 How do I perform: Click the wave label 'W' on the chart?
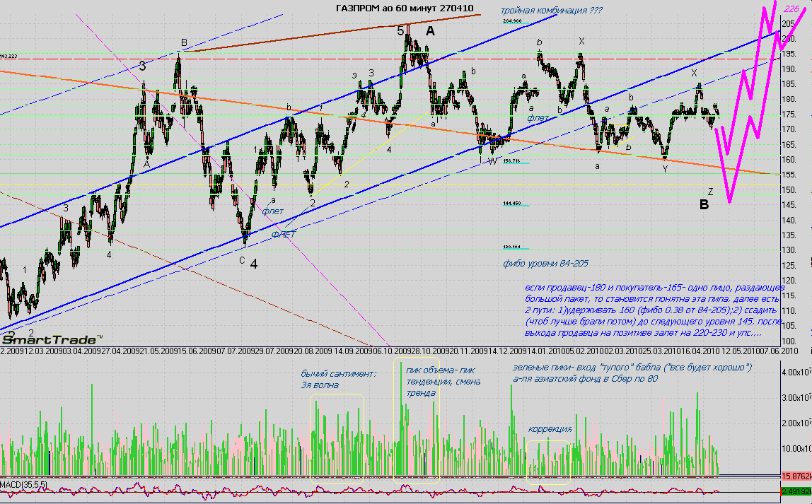point(492,161)
